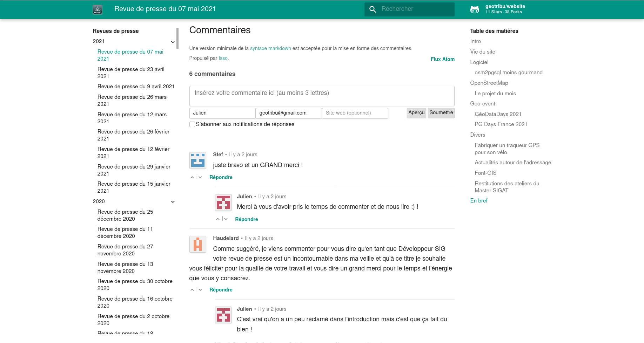
Task: Downvote Haudelard's comment
Action: click(200, 290)
